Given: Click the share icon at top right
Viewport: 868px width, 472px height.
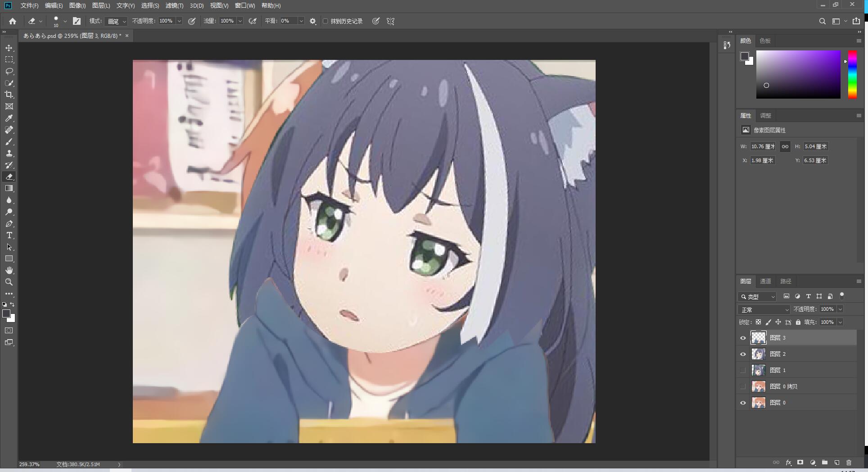Looking at the screenshot, I should (x=856, y=21).
